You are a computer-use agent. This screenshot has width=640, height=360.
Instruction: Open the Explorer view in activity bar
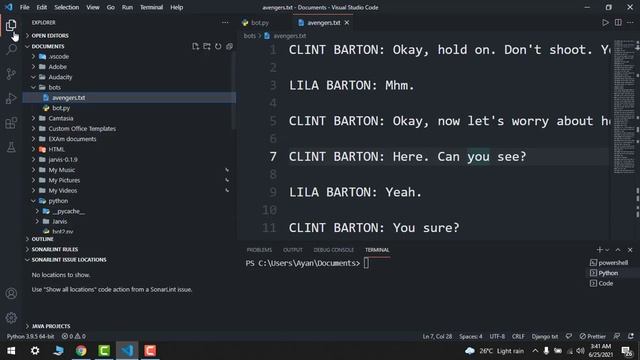pos(11,25)
